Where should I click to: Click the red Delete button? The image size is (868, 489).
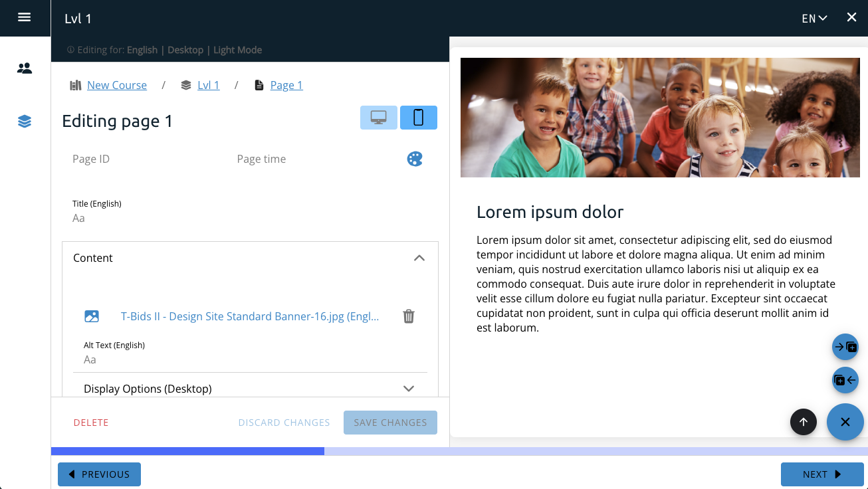click(91, 423)
